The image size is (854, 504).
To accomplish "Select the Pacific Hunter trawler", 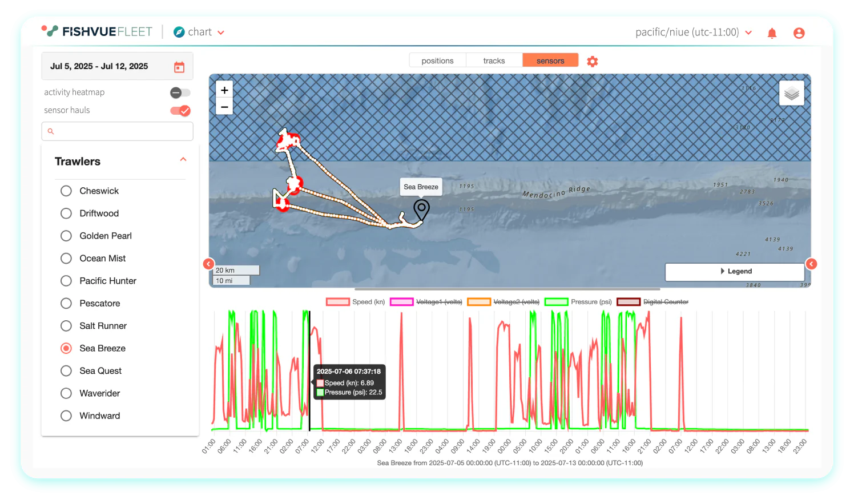I will point(66,281).
